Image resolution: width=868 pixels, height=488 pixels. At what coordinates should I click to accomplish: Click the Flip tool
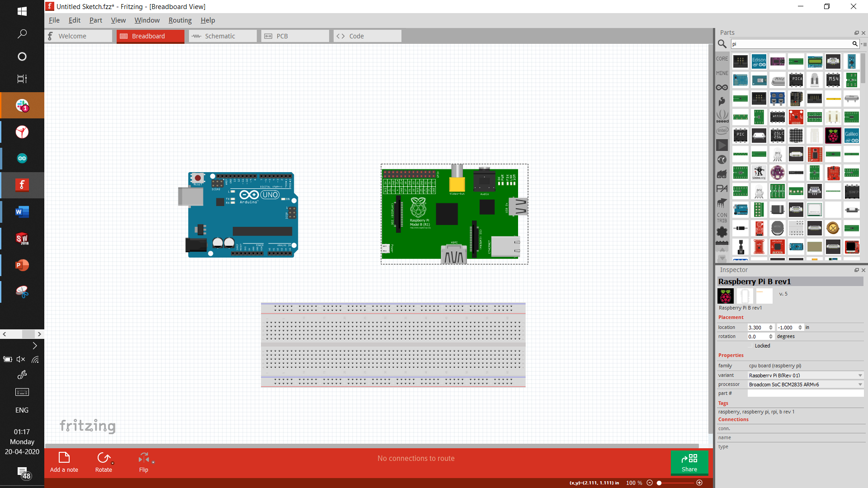point(144,462)
